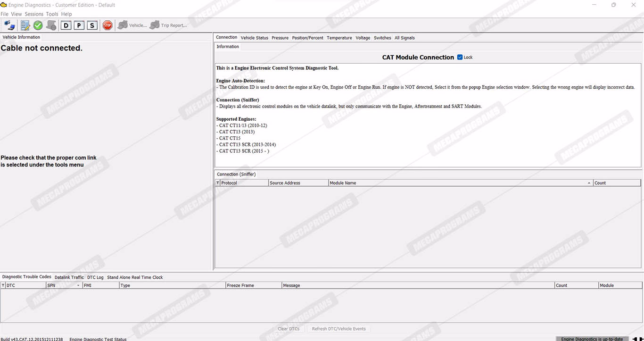Select the Vehicle Information tab

point(22,37)
